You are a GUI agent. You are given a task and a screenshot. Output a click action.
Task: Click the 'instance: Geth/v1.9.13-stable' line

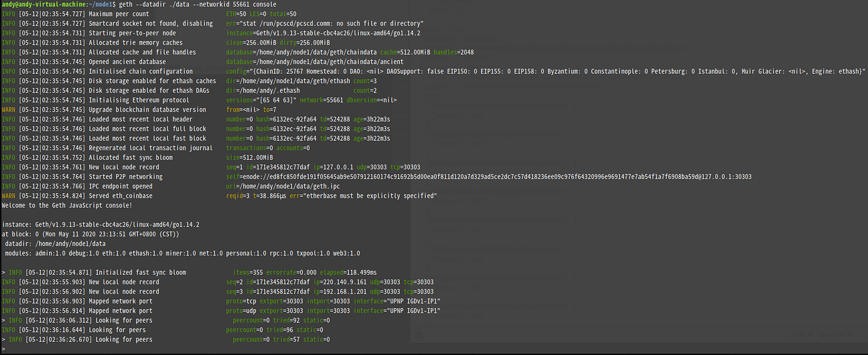(x=100, y=225)
